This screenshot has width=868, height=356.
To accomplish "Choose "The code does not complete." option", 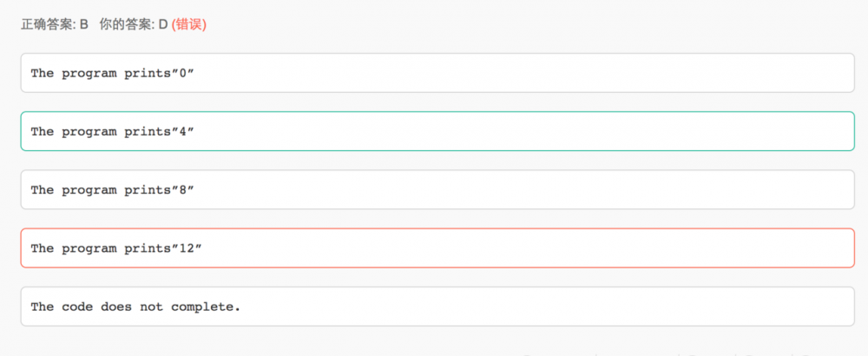I will (437, 307).
